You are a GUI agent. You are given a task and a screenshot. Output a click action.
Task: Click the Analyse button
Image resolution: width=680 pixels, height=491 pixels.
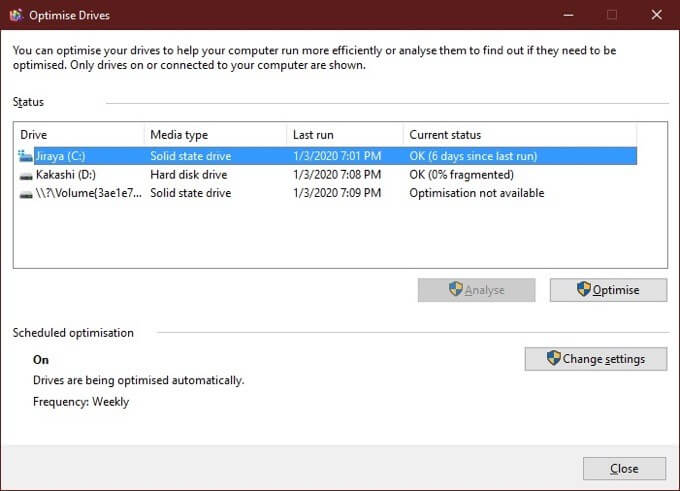477,290
